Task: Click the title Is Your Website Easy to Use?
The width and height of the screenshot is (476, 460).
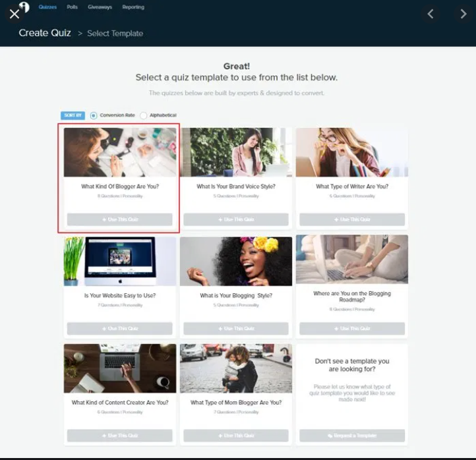Action: [120, 295]
